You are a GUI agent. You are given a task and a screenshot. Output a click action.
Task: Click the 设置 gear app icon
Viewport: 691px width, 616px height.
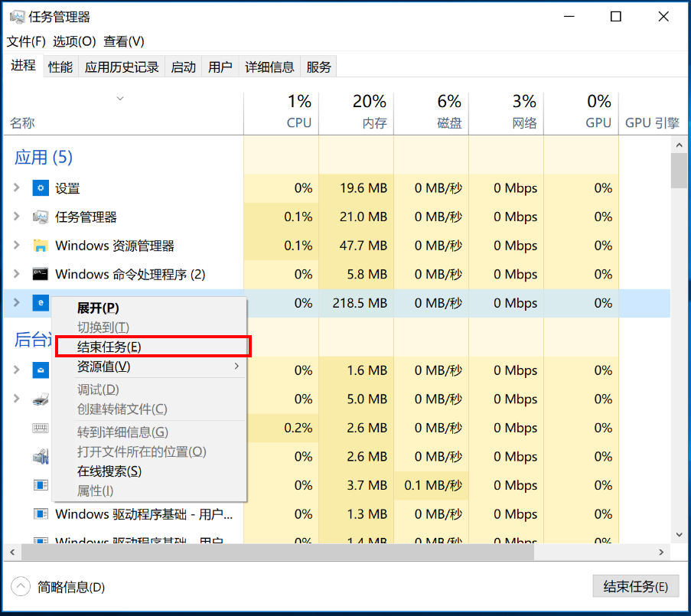coord(41,188)
